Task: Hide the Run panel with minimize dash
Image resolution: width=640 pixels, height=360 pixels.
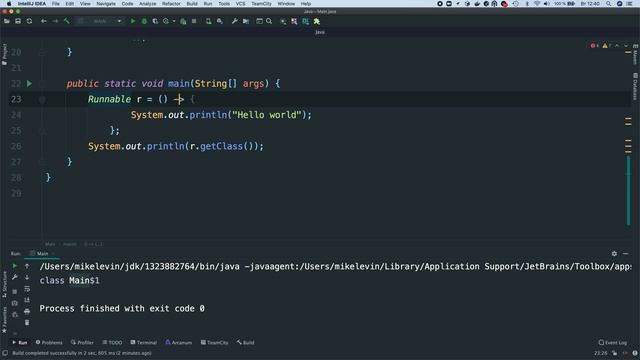Action: coord(626,253)
